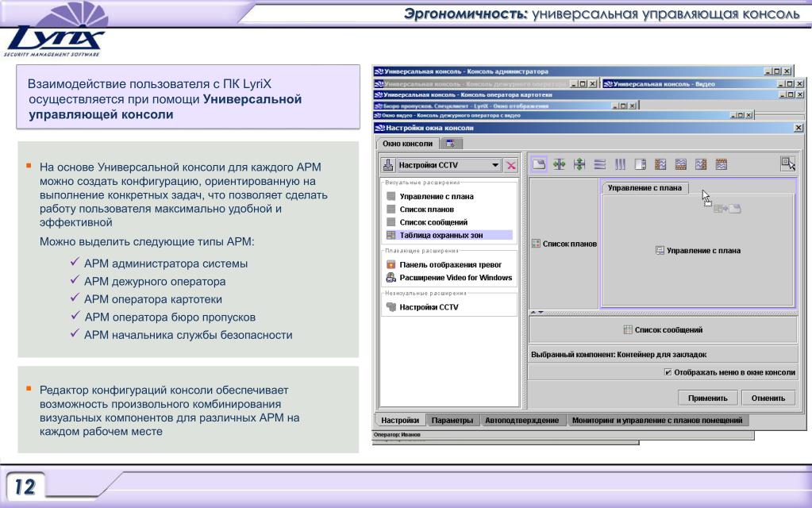This screenshot has width=812, height=508.
Task: Switch to the 'Окно консоли' tab
Action: coord(407,144)
